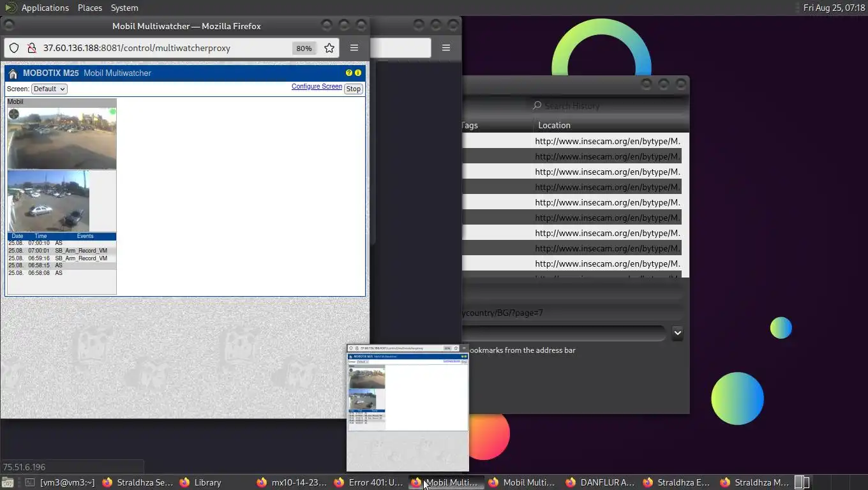Viewport: 868px width, 490px height.
Task: Select event row 06:58:15 AS
Action: 62,265
